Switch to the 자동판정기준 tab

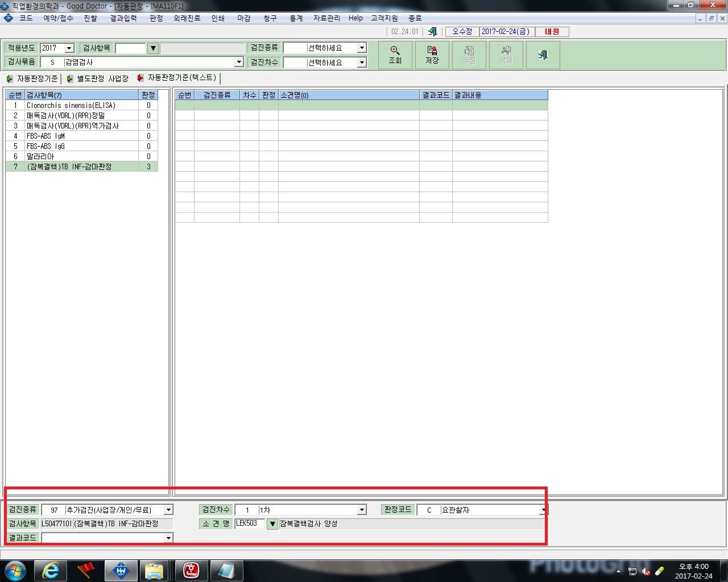[x=32, y=78]
